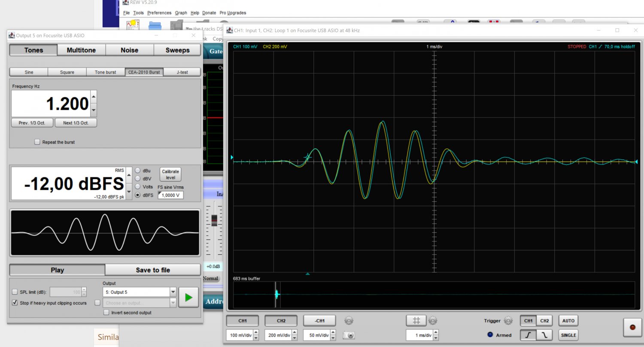Viewport: 644px width, 347px height.
Task: Enable the SPL limit checkbox
Action: pos(15,292)
